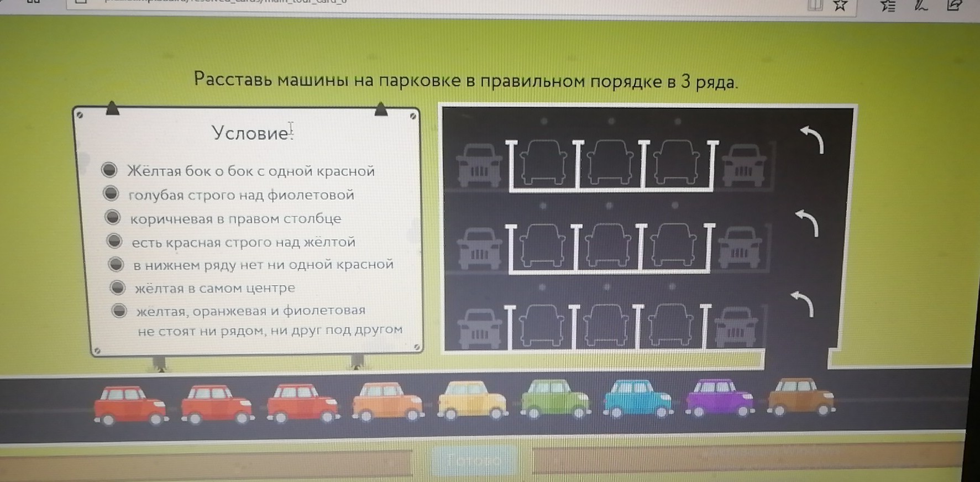Click bullet beside 'Жёлтая бок о бок с одной красной'
Image resolution: width=980 pixels, height=482 pixels.
tap(109, 170)
